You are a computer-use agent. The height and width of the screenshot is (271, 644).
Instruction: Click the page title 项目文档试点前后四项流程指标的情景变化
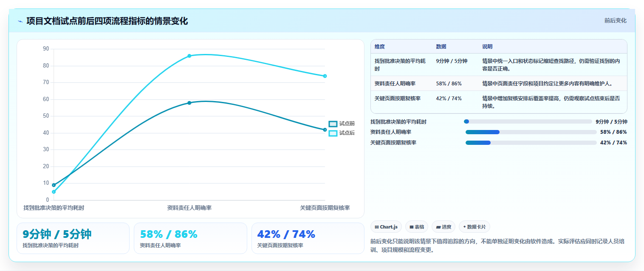pyautogui.click(x=107, y=21)
